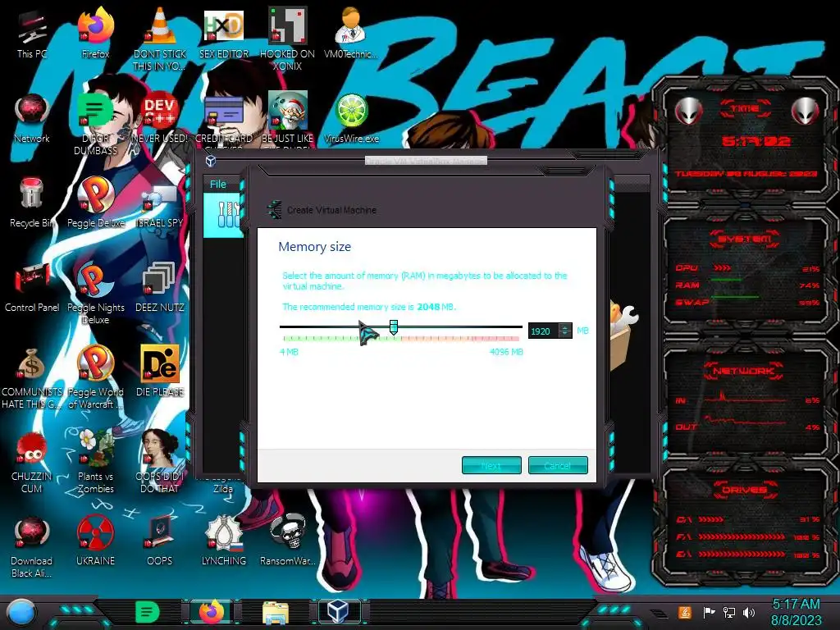Click the right alien head in the TIME widget
The width and height of the screenshot is (840, 630).
coord(806,111)
